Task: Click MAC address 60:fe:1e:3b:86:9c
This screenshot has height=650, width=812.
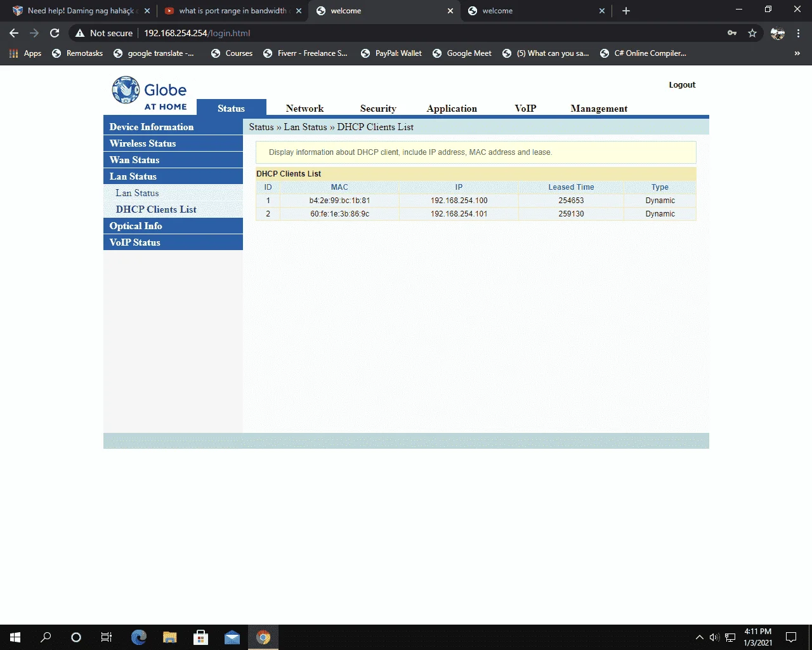Action: coord(339,214)
